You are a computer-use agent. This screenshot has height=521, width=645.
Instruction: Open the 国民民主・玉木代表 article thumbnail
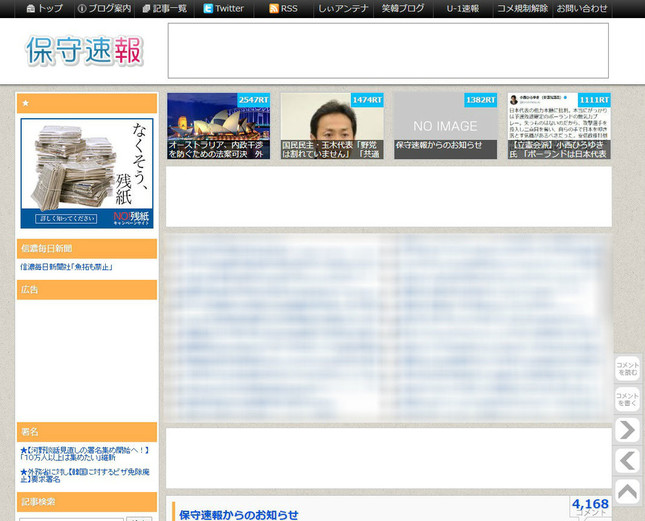pyautogui.click(x=332, y=126)
